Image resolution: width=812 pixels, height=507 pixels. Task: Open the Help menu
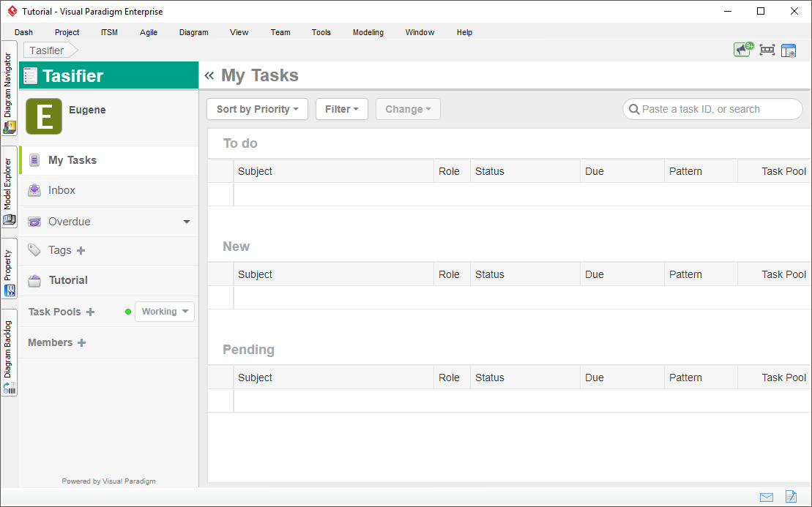pos(464,32)
